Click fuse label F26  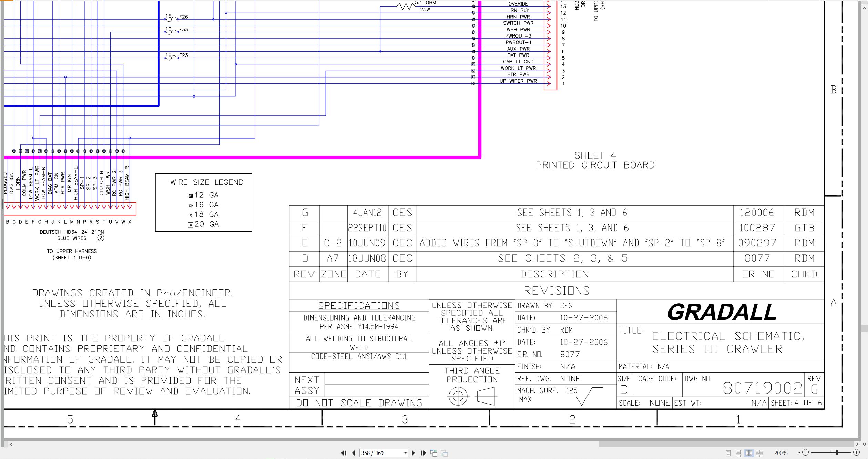(x=184, y=17)
